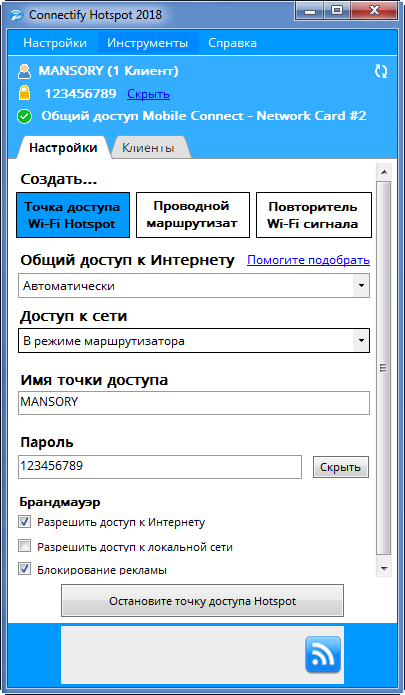Choose 'Повторитель Wi-Fi сигнала' mode
The image size is (405, 695).
pos(314,215)
